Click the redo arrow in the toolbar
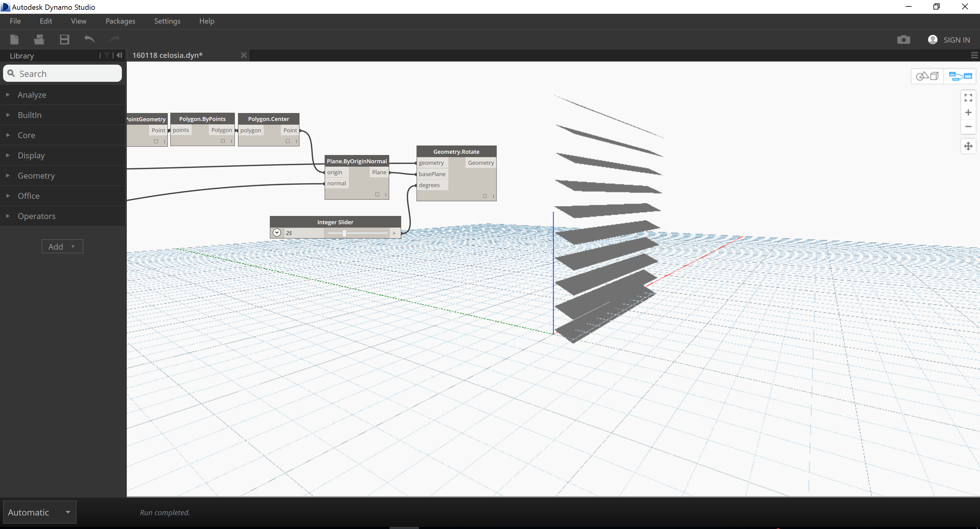Screen dimensions: 980x529 (114, 39)
